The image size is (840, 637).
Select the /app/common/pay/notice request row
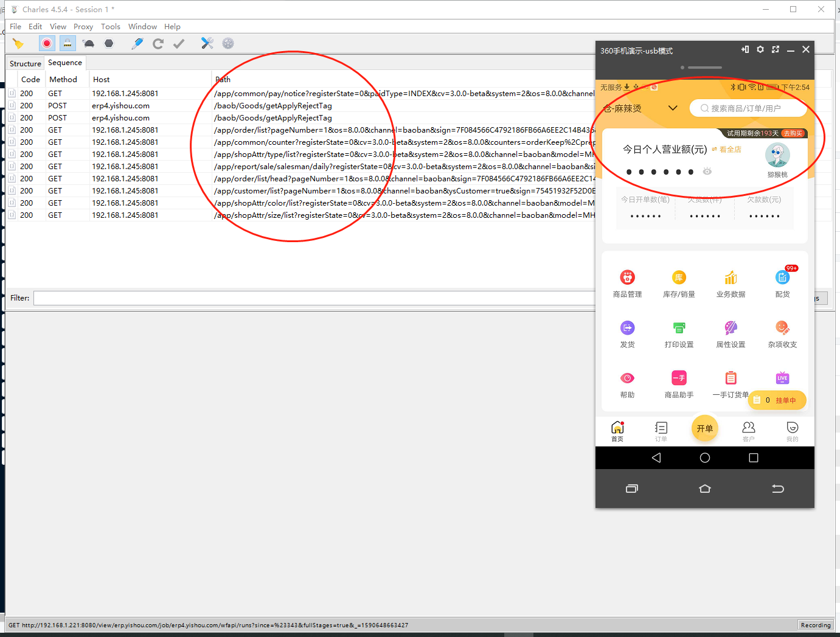coord(300,94)
